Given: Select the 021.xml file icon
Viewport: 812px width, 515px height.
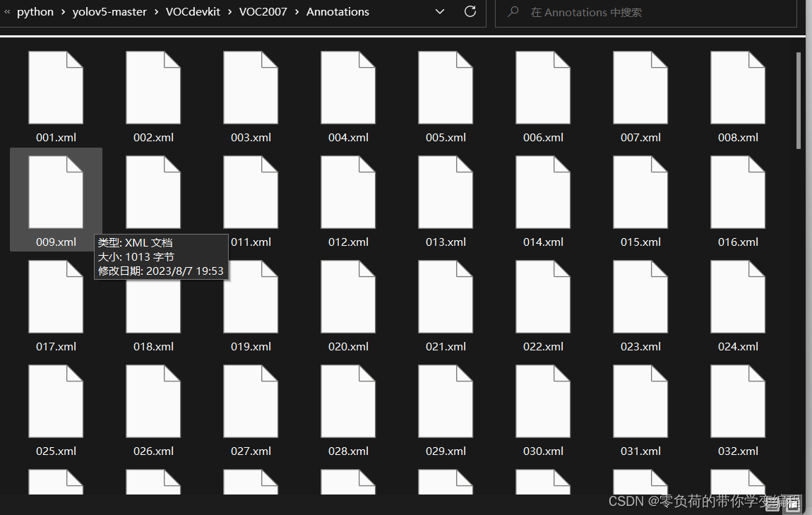Looking at the screenshot, I should 446,297.
